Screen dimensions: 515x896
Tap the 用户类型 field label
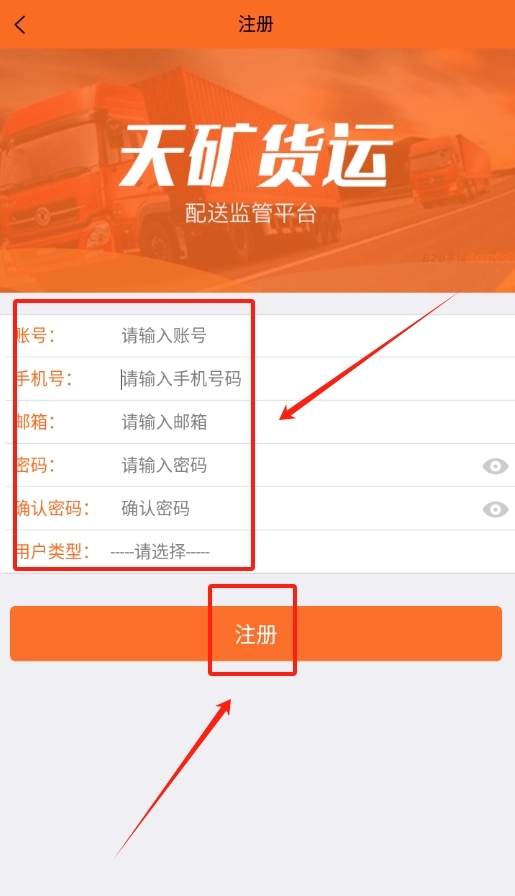52,552
